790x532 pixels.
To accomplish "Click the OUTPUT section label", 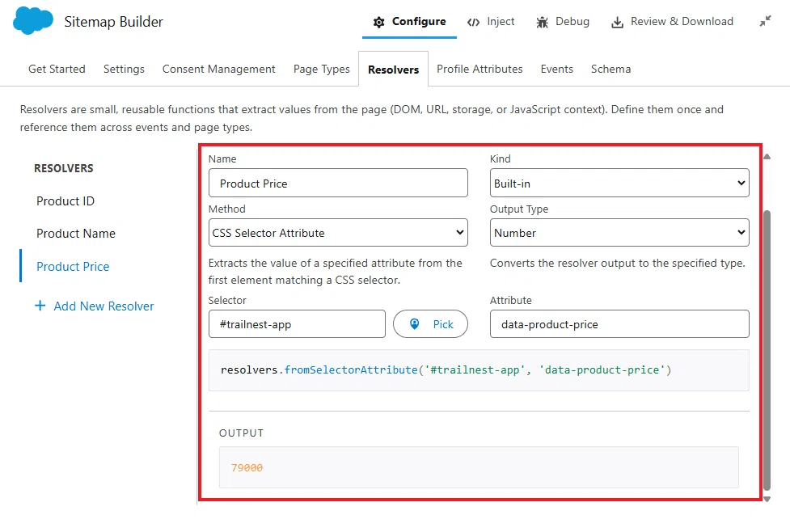I will click(x=241, y=433).
